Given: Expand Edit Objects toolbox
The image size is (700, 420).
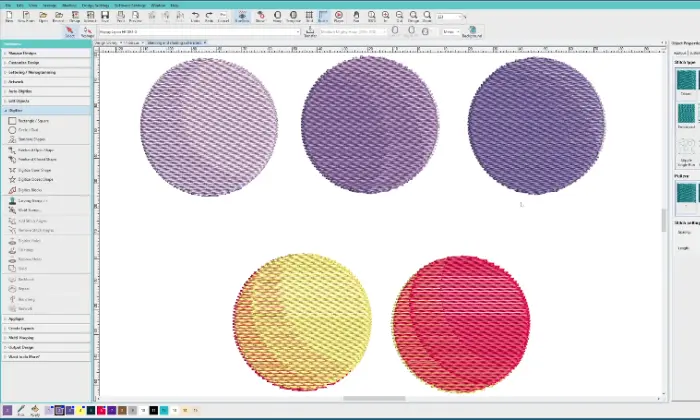Looking at the screenshot, I should [46, 101].
